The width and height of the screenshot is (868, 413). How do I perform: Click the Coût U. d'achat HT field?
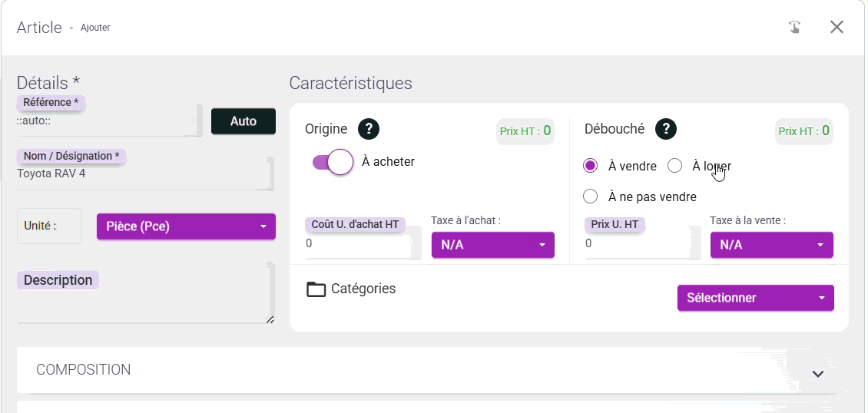357,244
